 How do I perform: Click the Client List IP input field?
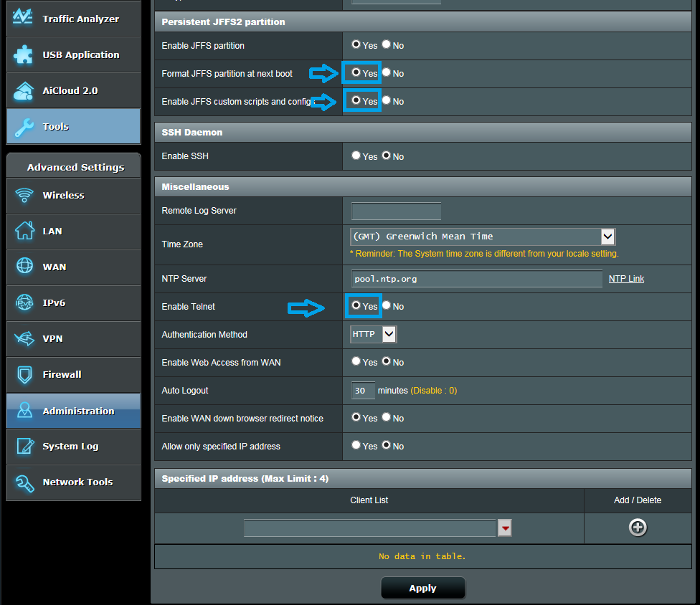point(370,528)
